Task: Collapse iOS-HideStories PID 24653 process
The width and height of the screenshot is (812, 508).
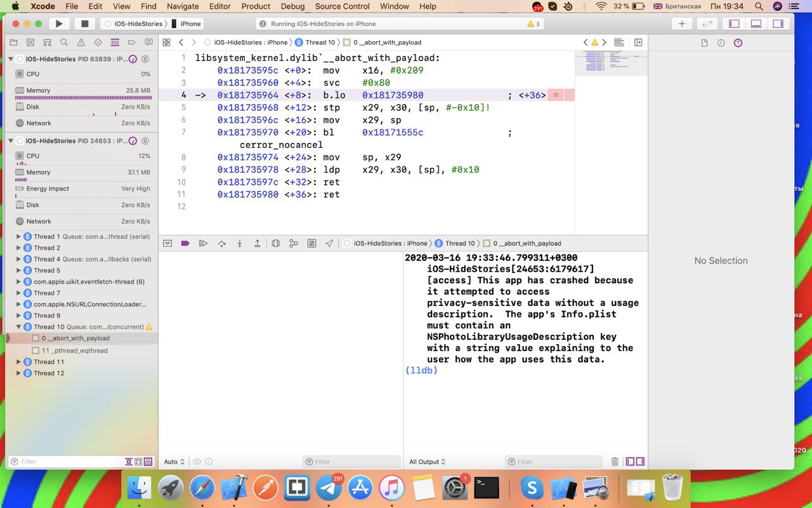Action: coord(11,140)
